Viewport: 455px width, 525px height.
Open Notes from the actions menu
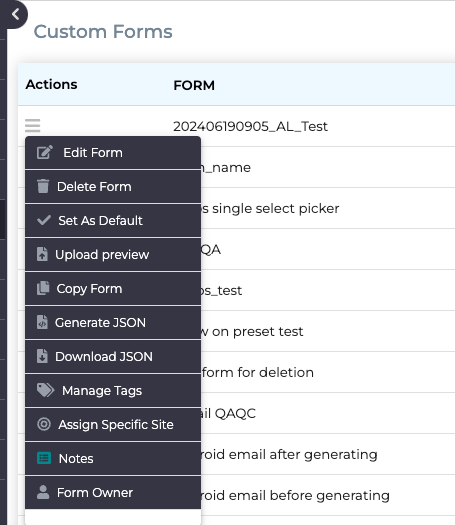pos(113,459)
